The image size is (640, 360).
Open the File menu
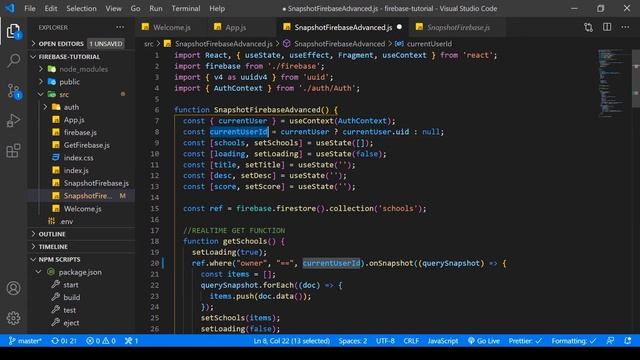pos(30,8)
